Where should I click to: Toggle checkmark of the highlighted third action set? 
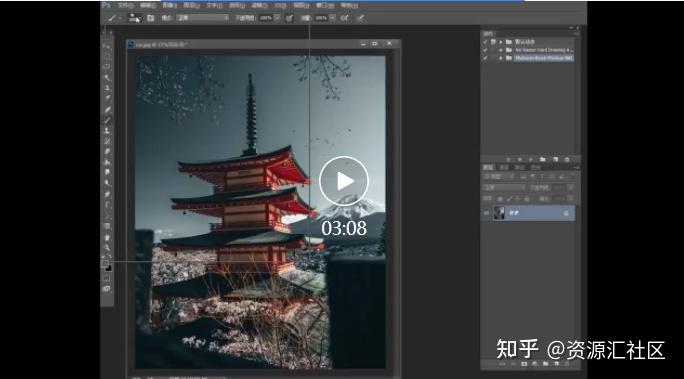485,58
